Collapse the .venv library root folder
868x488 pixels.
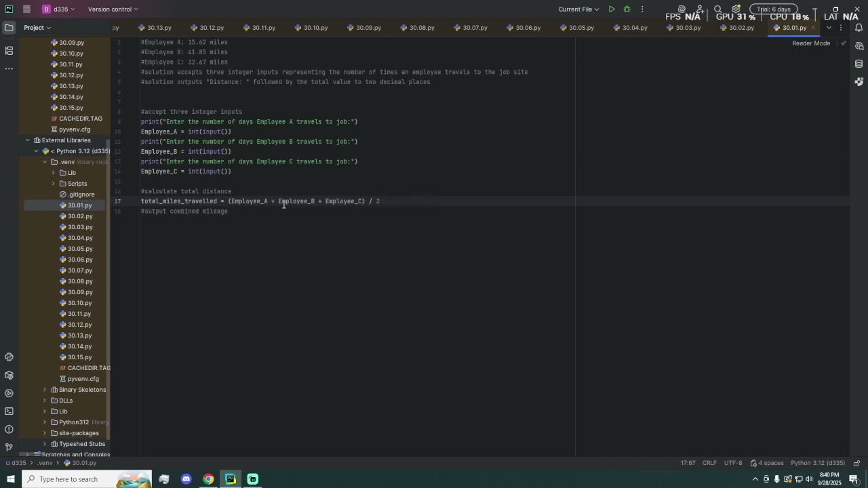click(x=45, y=162)
